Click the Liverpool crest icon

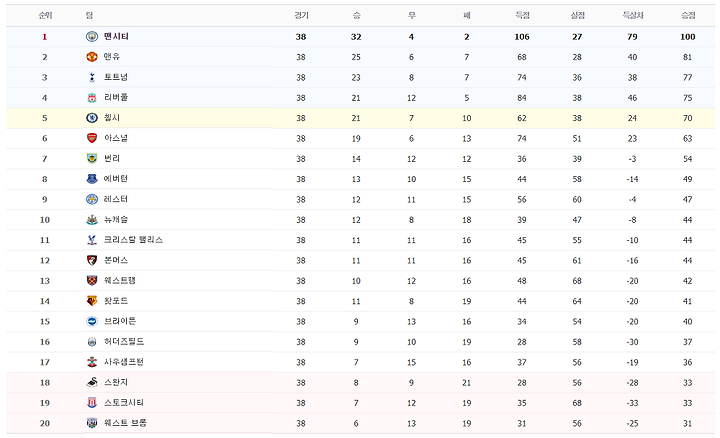tap(92, 98)
